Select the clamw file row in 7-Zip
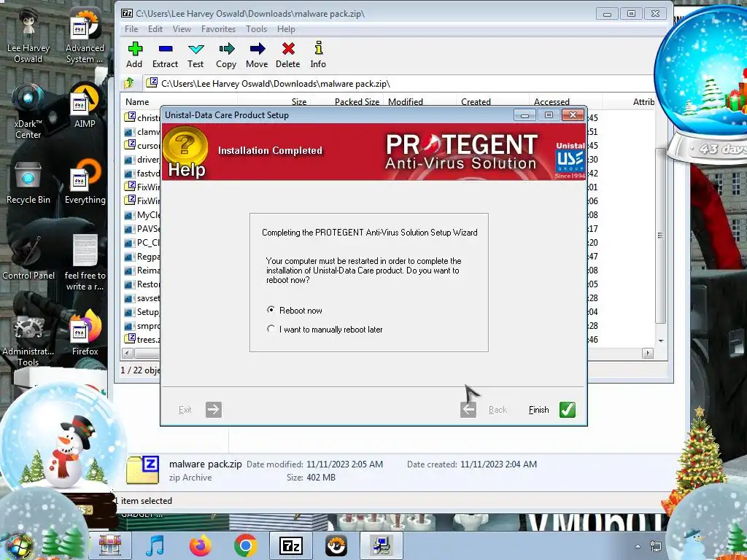Viewport: 747px width, 560px height. coord(142,132)
